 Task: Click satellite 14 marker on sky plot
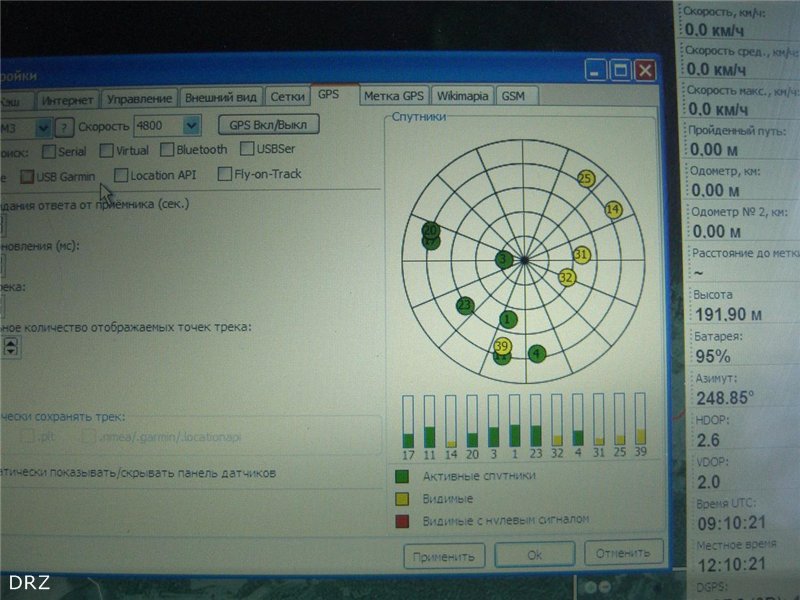(613, 209)
